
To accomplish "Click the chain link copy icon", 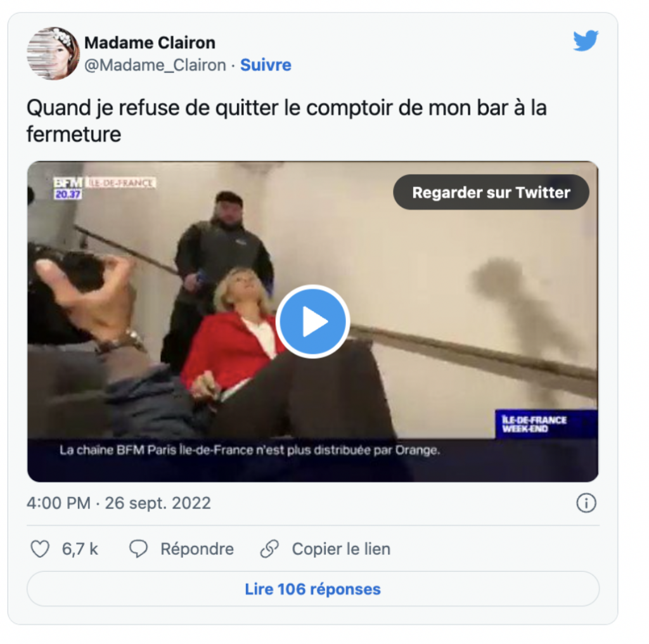I will point(269,549).
